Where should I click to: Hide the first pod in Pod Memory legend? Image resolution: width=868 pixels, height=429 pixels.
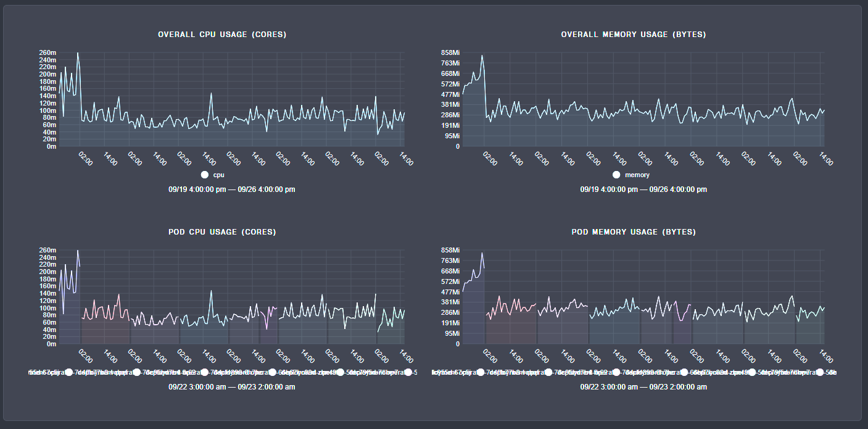click(x=481, y=372)
